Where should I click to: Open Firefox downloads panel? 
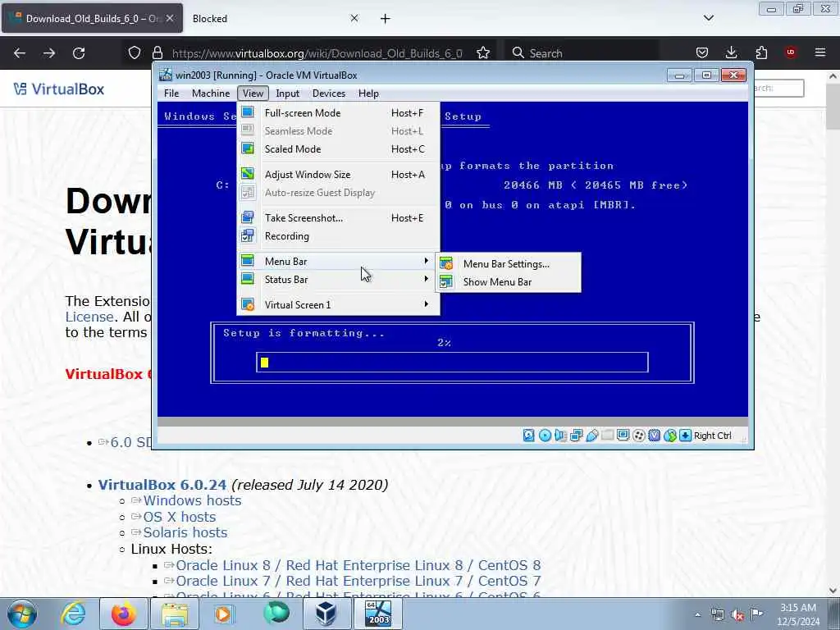tap(731, 52)
